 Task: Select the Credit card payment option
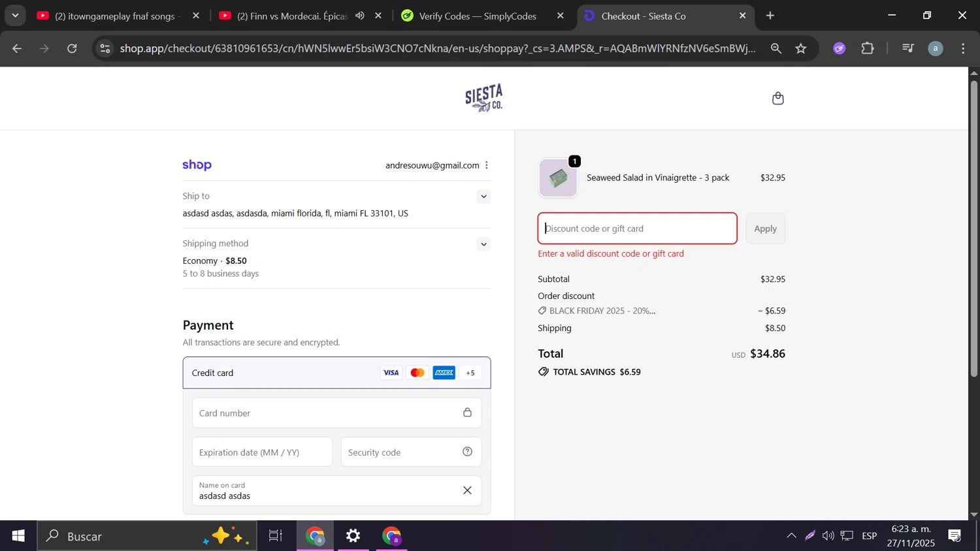point(336,373)
